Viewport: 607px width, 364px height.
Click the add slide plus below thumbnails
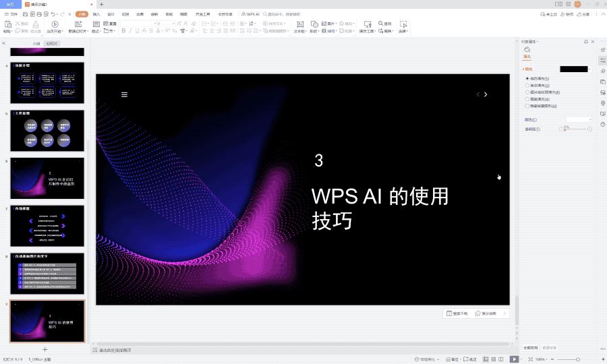coord(45,349)
